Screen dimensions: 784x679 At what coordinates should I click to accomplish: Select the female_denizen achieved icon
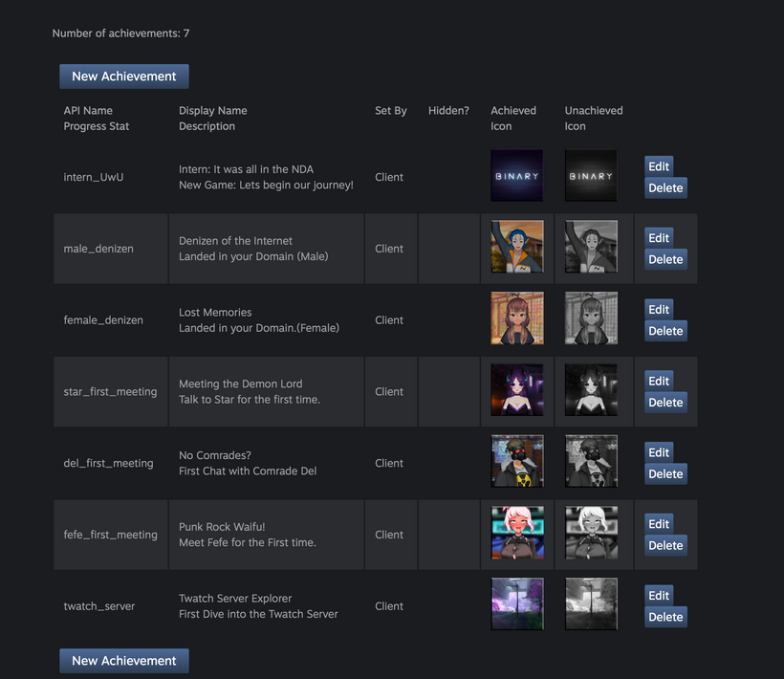516,318
